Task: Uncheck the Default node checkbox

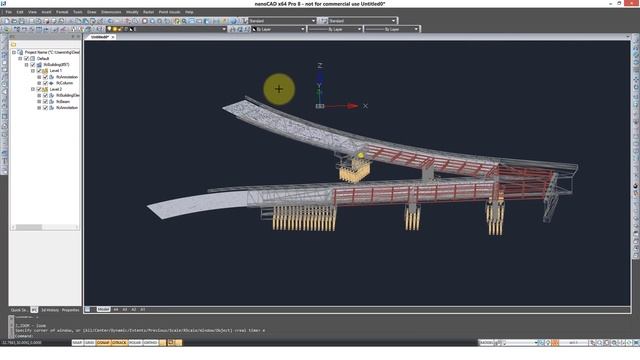Action: pyautogui.click(x=27, y=58)
